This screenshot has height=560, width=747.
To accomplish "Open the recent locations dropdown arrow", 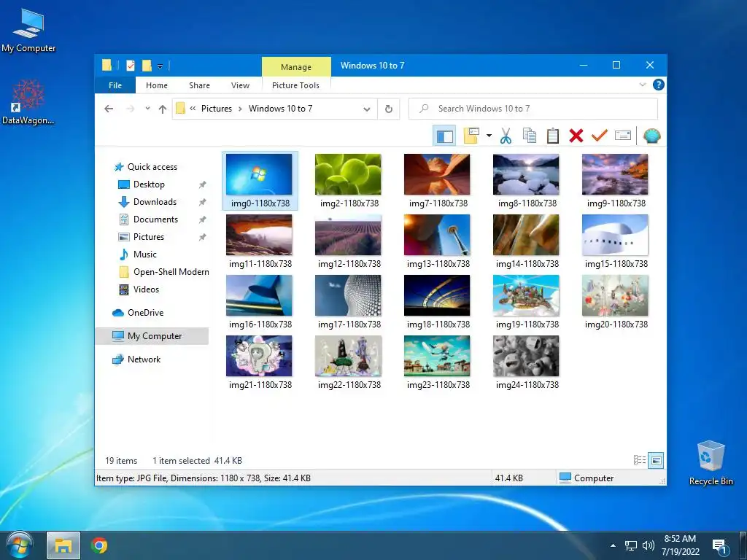I will click(147, 109).
